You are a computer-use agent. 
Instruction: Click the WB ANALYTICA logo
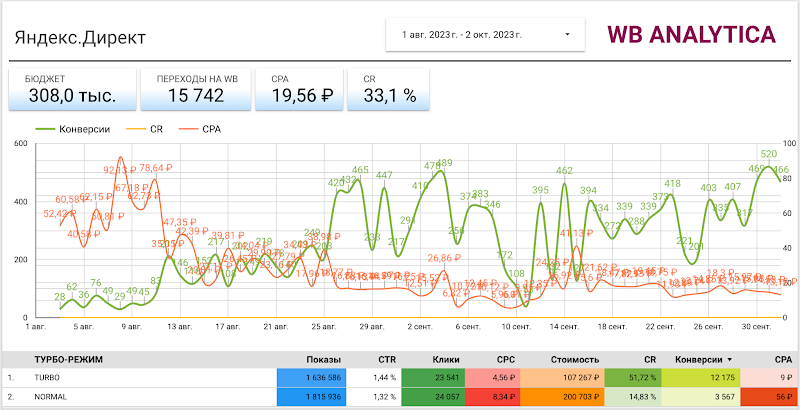tap(691, 35)
